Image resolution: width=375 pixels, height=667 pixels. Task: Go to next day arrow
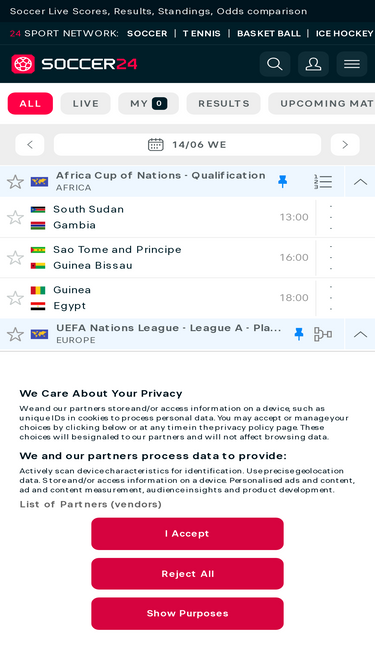point(345,145)
